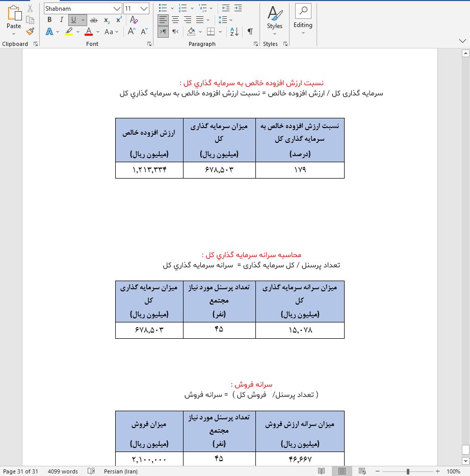This screenshot has height=476, width=470.
Task: Apply red font color
Action: (x=89, y=31)
